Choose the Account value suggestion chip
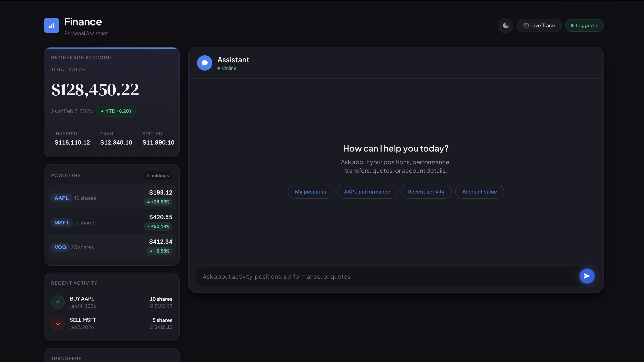644x362 pixels. click(x=479, y=192)
